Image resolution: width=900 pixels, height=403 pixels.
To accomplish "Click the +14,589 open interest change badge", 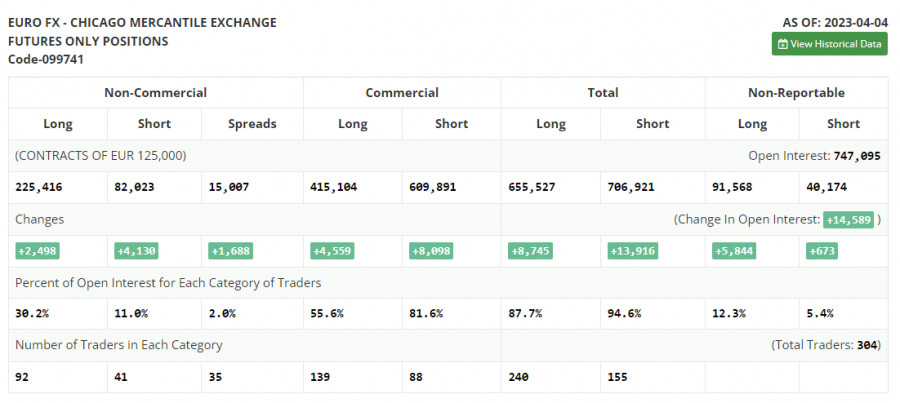I will click(x=848, y=219).
